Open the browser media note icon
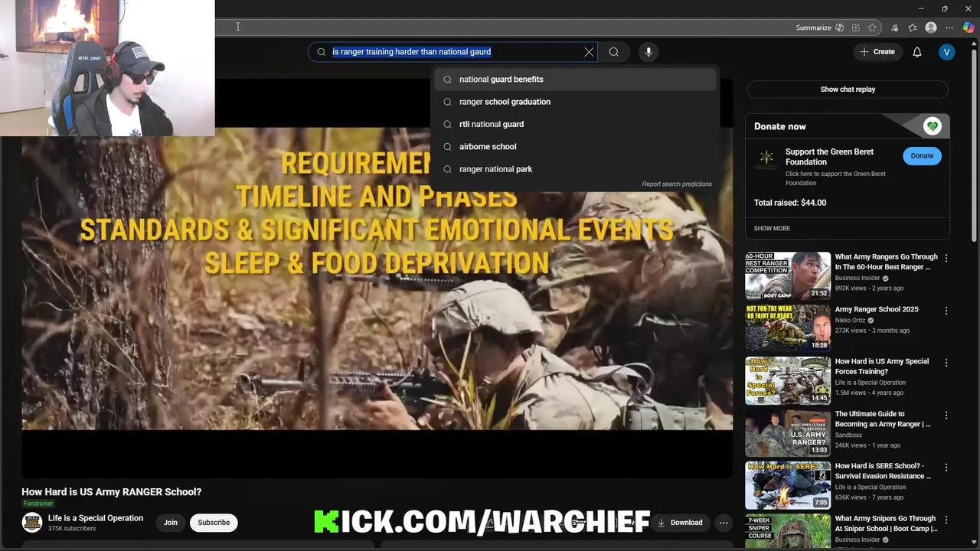Screen dimensions: 980x551 click(x=895, y=28)
